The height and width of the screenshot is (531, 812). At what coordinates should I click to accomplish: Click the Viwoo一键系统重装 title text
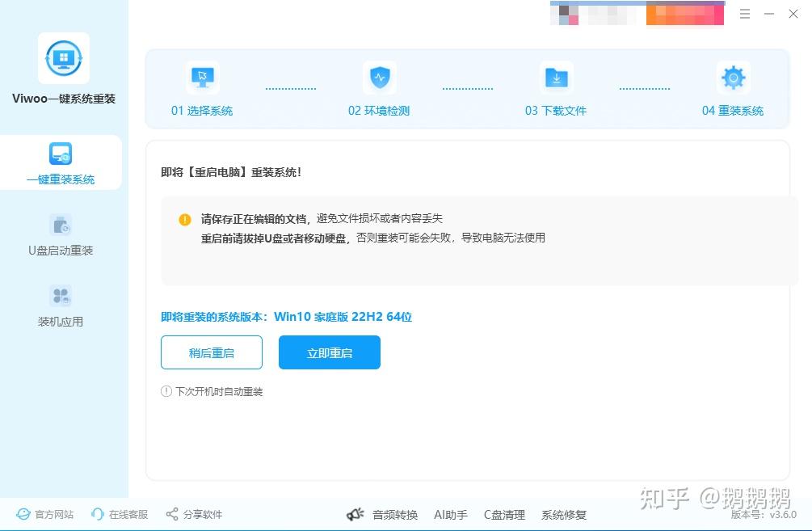coord(64,99)
